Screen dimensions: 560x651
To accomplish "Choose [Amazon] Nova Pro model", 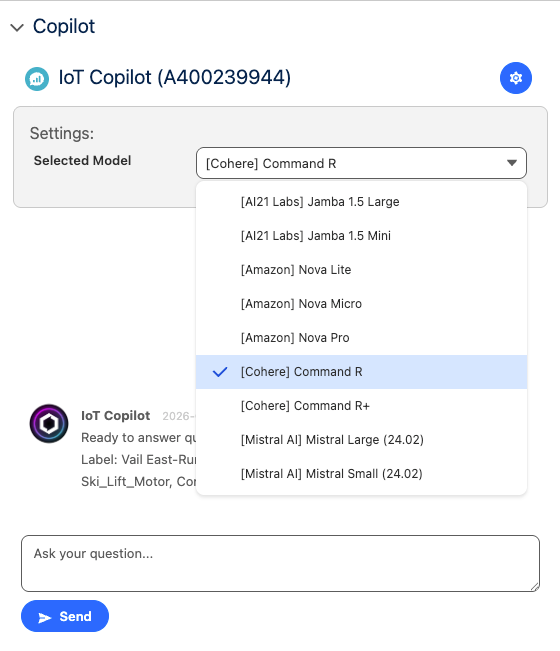I will tap(361, 338).
